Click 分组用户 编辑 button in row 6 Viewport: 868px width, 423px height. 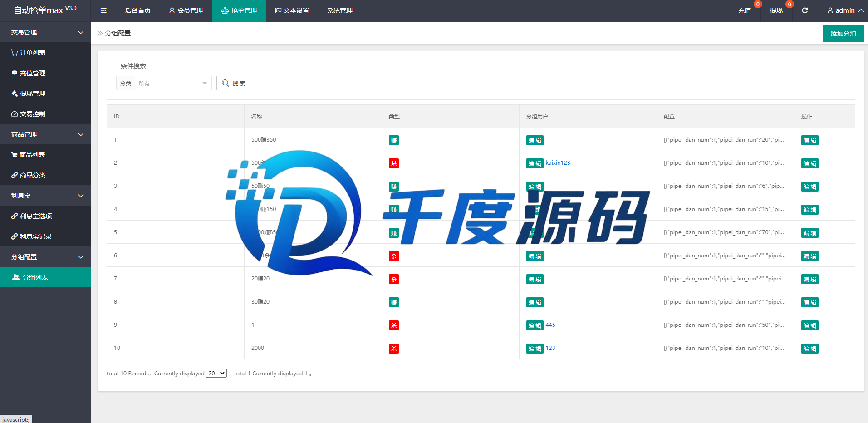pos(535,256)
